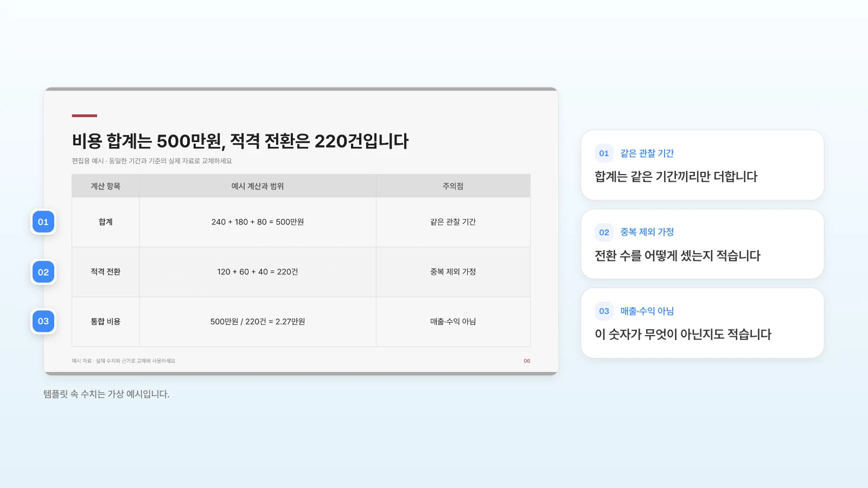
Task: Click the cell "240 + 180 + 80 = 500만원"
Action: 258,222
